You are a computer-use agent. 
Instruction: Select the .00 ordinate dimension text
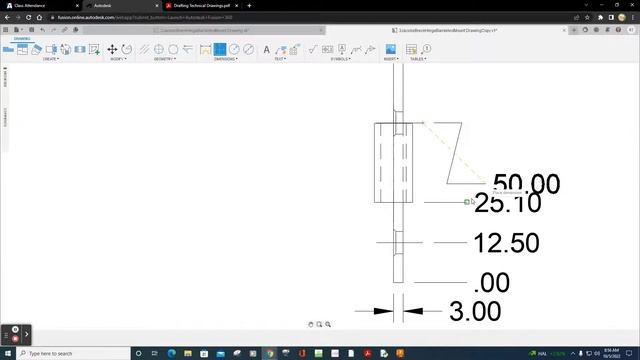coord(492,282)
